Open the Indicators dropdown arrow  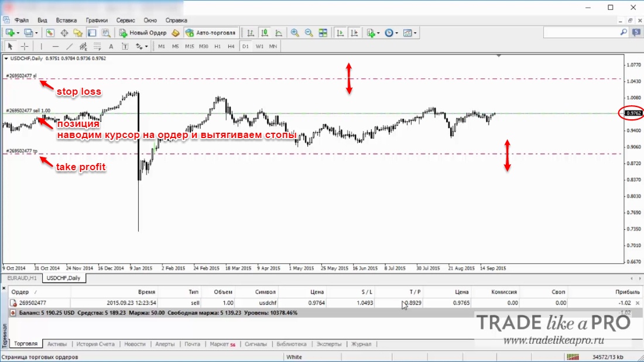coord(378,33)
